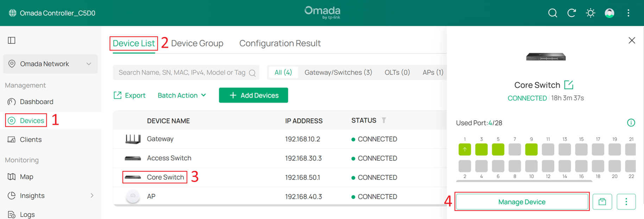Click the refresh icon in header
The width and height of the screenshot is (644, 219).
pyautogui.click(x=572, y=13)
